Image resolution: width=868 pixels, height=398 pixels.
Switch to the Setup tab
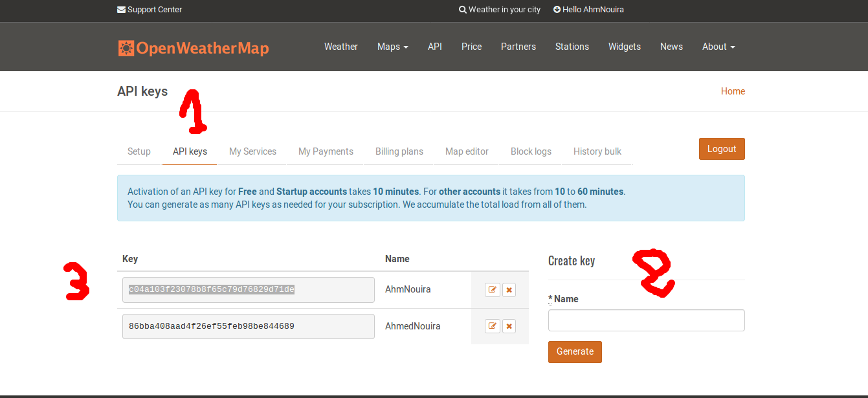click(139, 151)
